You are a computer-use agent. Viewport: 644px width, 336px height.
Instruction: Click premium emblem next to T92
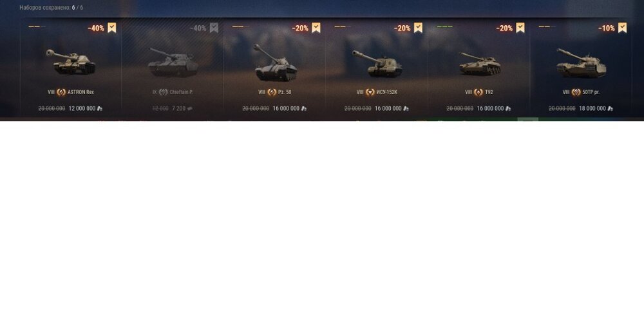pos(478,92)
